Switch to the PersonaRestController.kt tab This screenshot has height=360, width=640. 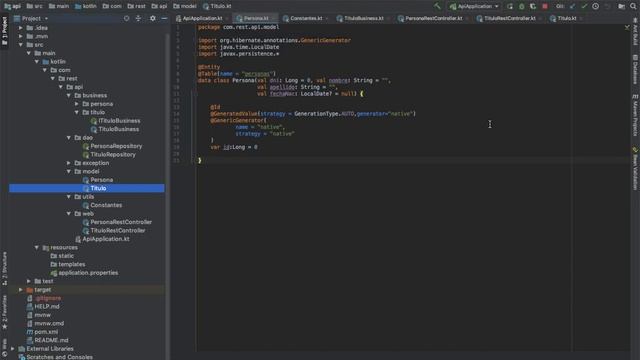(x=433, y=18)
